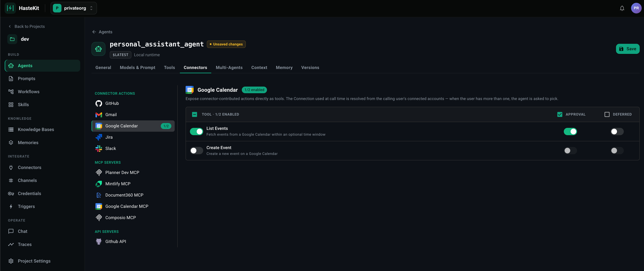The image size is (644, 271).
Task: Select the Connectors tab
Action: coord(195,68)
